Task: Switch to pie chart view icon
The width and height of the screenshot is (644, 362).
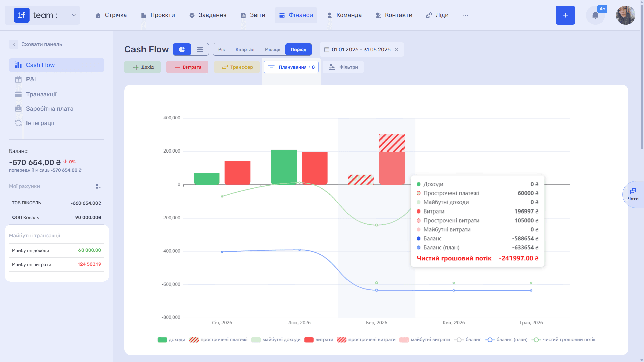Action: pyautogui.click(x=182, y=49)
